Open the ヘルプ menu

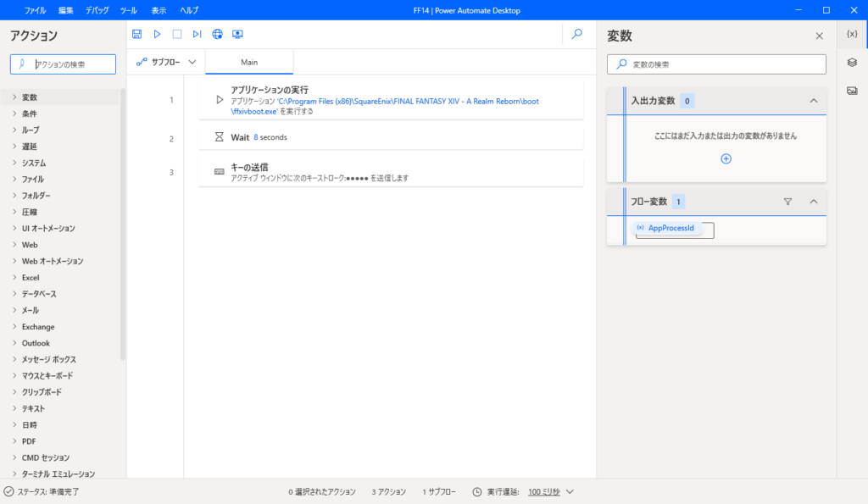coord(189,10)
